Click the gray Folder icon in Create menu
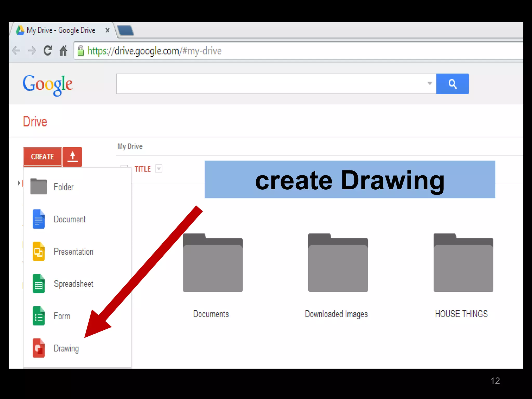This screenshot has width=532, height=399. pyautogui.click(x=38, y=186)
